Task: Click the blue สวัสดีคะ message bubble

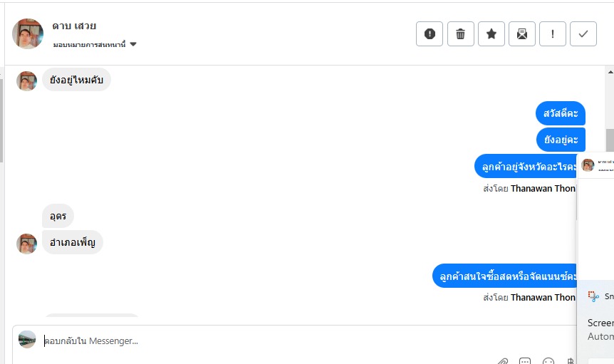Action: 561,113
